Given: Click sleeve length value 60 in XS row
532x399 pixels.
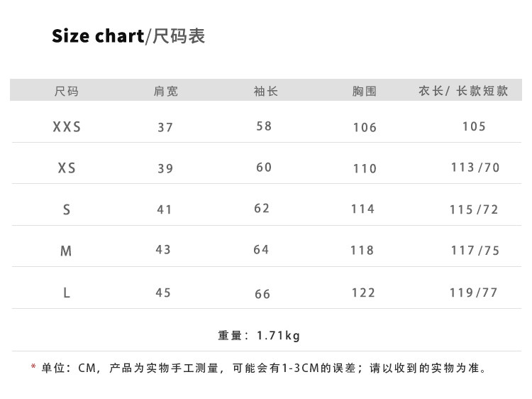Looking at the screenshot, I should (264, 168).
